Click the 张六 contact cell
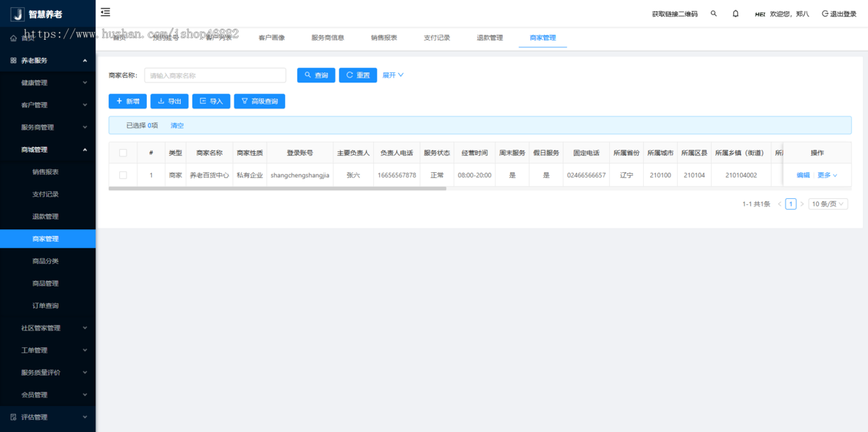The height and width of the screenshot is (432, 868). tap(353, 175)
